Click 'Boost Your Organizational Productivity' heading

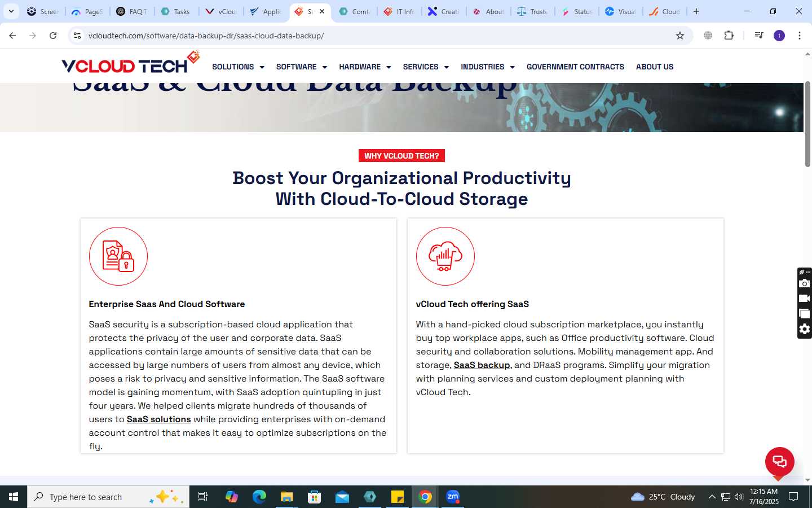click(x=401, y=178)
